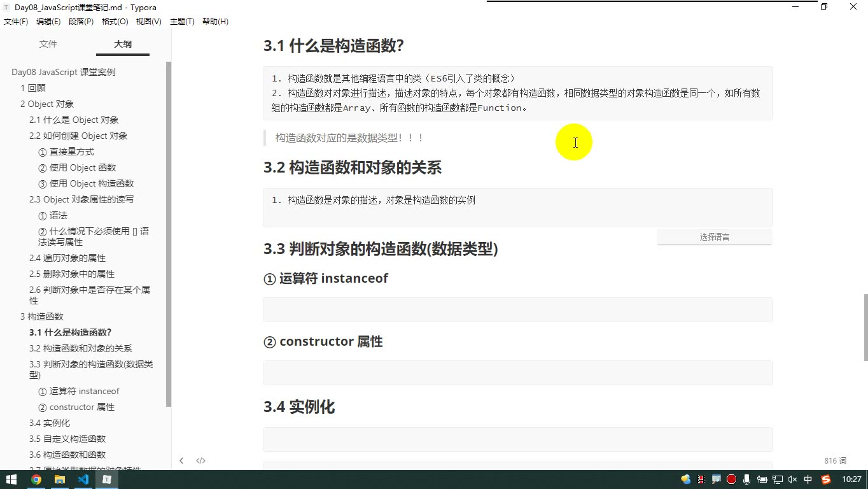This screenshot has width=868, height=489.
Task: Click the empty code block under instanceof heading
Action: 518,309
